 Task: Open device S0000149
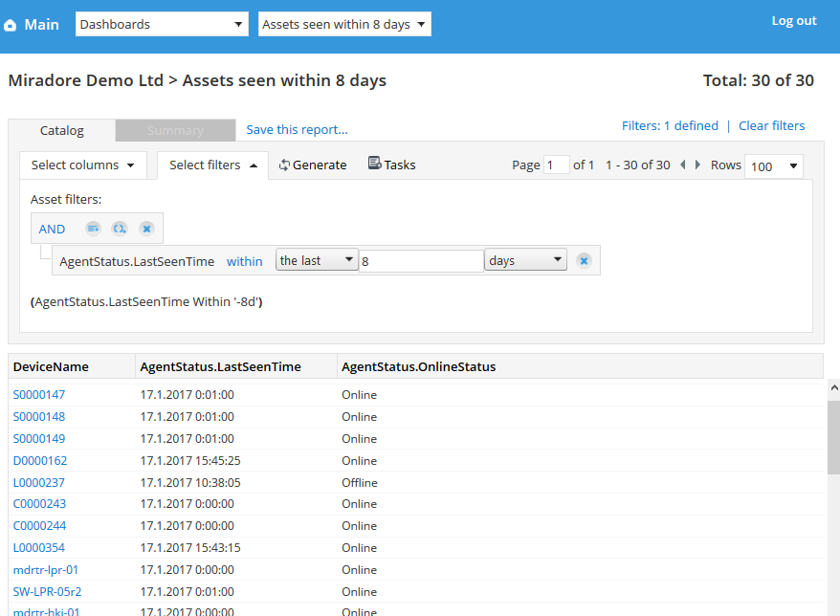tap(39, 439)
